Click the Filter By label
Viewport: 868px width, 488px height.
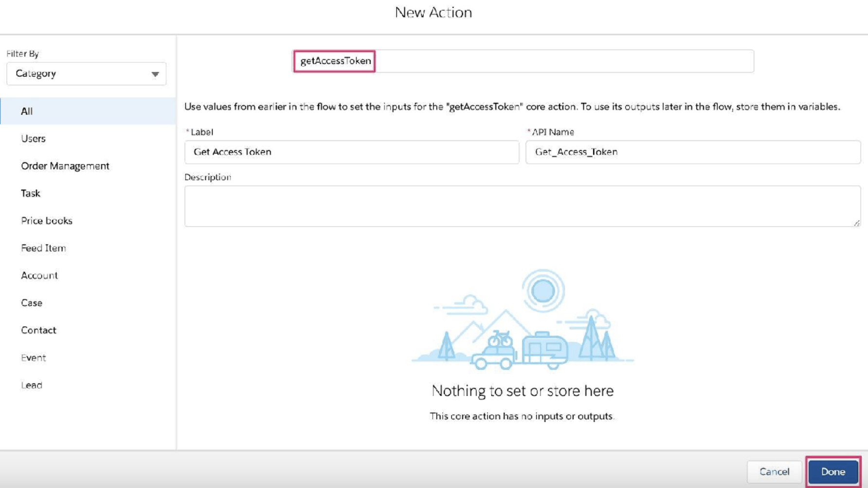point(22,53)
